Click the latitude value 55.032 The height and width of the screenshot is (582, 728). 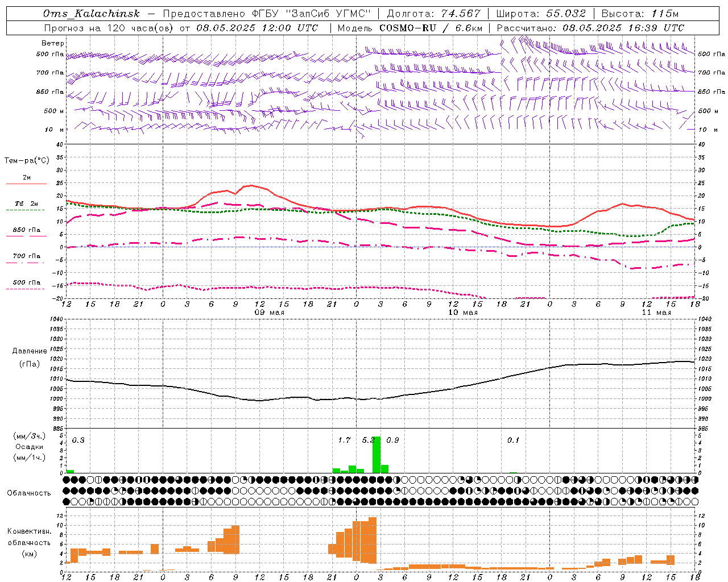[566, 14]
